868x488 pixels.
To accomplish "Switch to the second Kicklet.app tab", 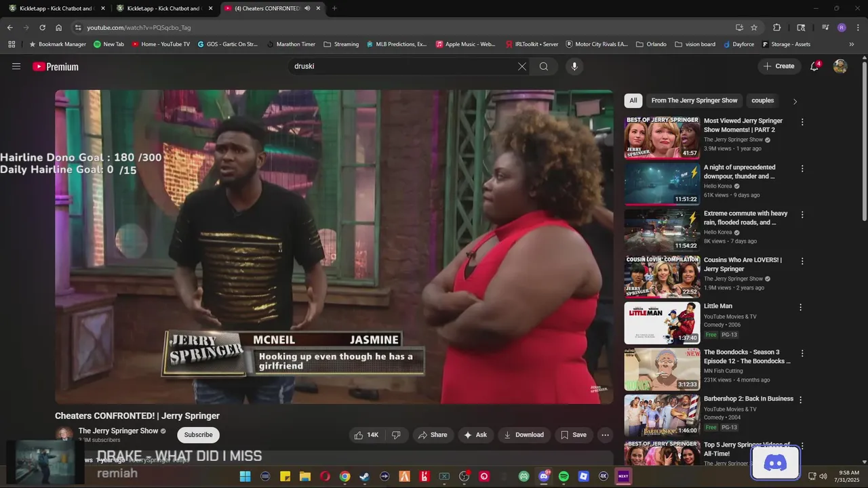I will (163, 8).
